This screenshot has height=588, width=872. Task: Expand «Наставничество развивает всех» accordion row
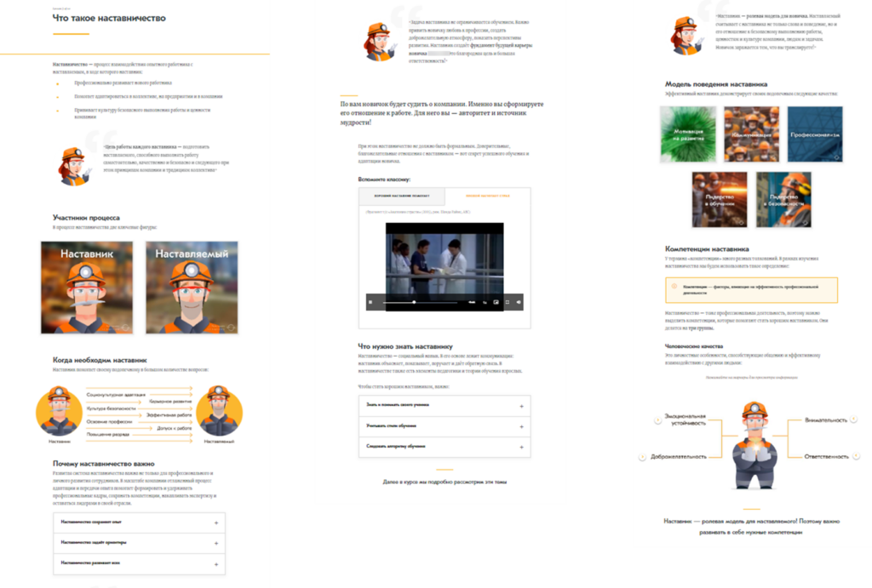click(x=139, y=563)
